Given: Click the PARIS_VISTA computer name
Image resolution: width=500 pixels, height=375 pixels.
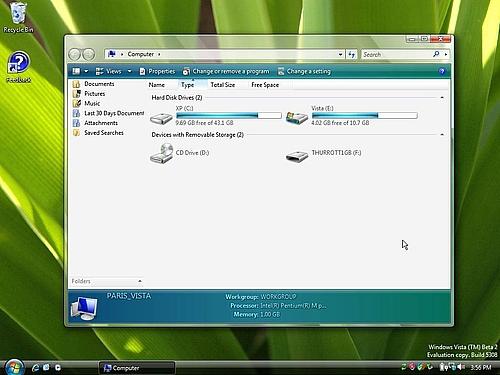Looking at the screenshot, I should 129,296.
